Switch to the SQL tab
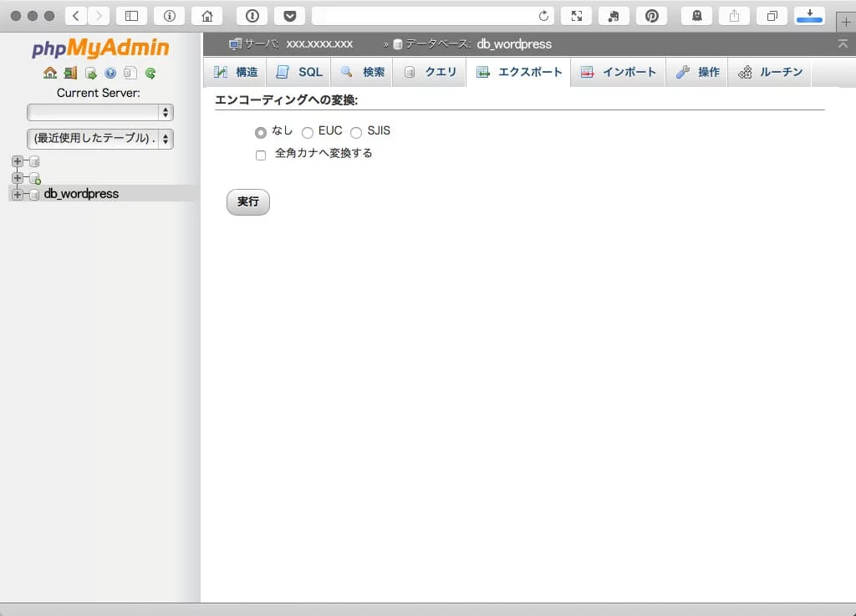 [298, 72]
